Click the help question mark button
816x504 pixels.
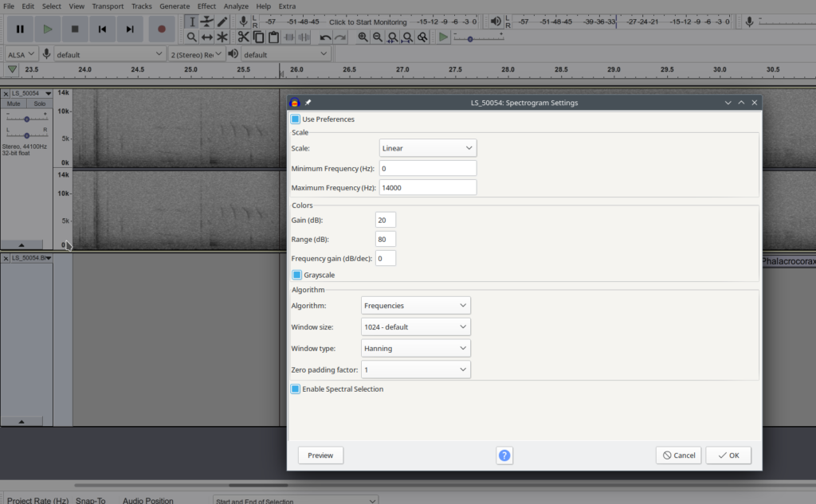pos(504,455)
